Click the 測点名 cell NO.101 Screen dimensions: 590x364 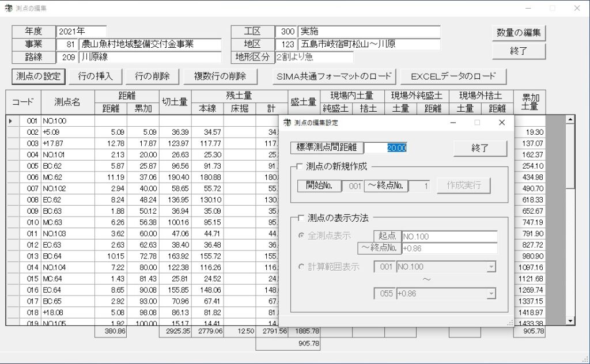point(68,154)
